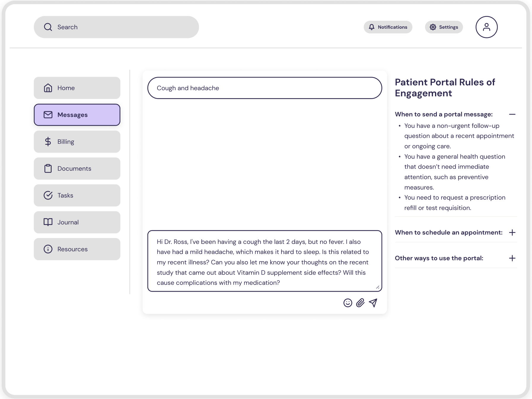This screenshot has width=532, height=399.
Task: Select the Home house icon in sidebar
Action: [48, 88]
